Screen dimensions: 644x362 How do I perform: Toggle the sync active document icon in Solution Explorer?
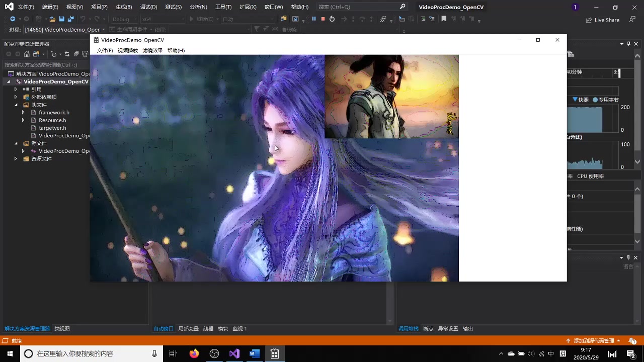tap(67, 54)
